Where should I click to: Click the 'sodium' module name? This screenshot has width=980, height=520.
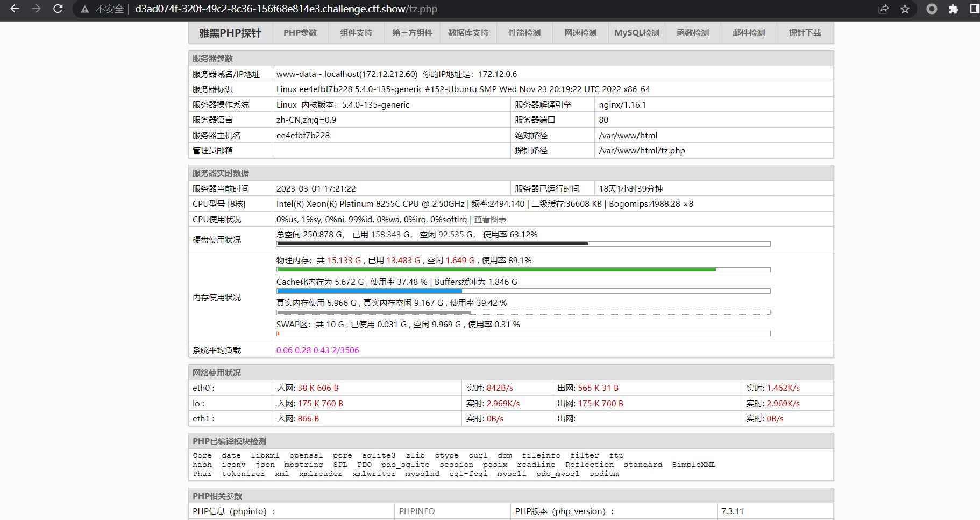point(604,474)
